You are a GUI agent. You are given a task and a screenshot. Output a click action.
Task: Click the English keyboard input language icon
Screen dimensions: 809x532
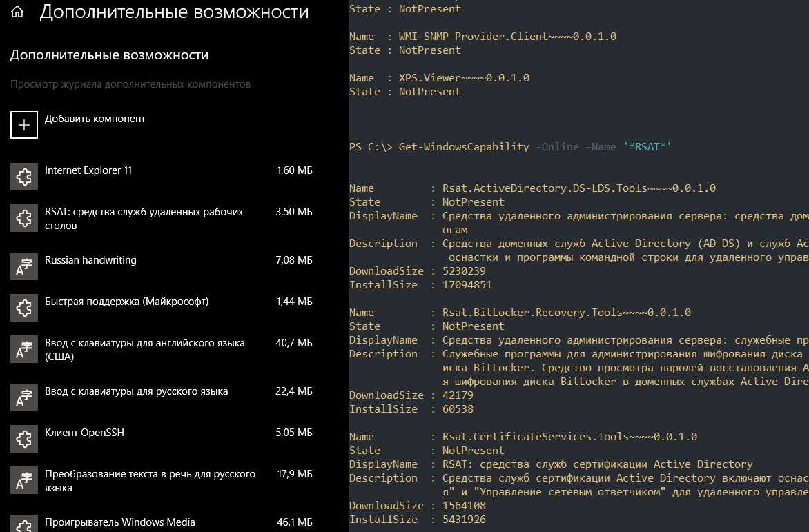(x=24, y=349)
